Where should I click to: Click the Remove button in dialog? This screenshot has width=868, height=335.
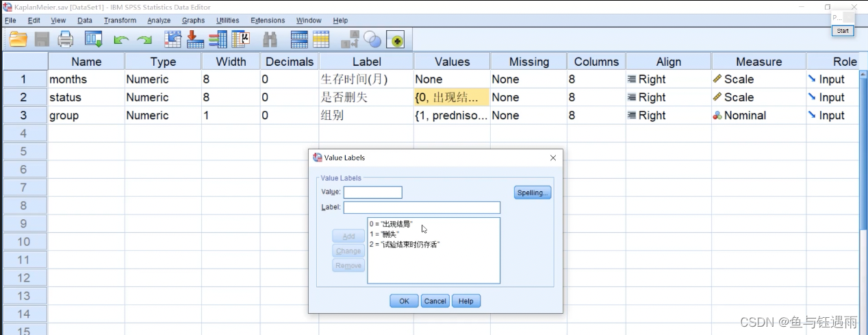(x=348, y=266)
